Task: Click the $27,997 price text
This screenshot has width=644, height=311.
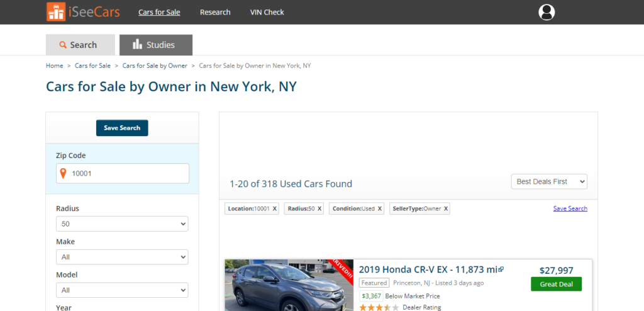Action: click(556, 270)
